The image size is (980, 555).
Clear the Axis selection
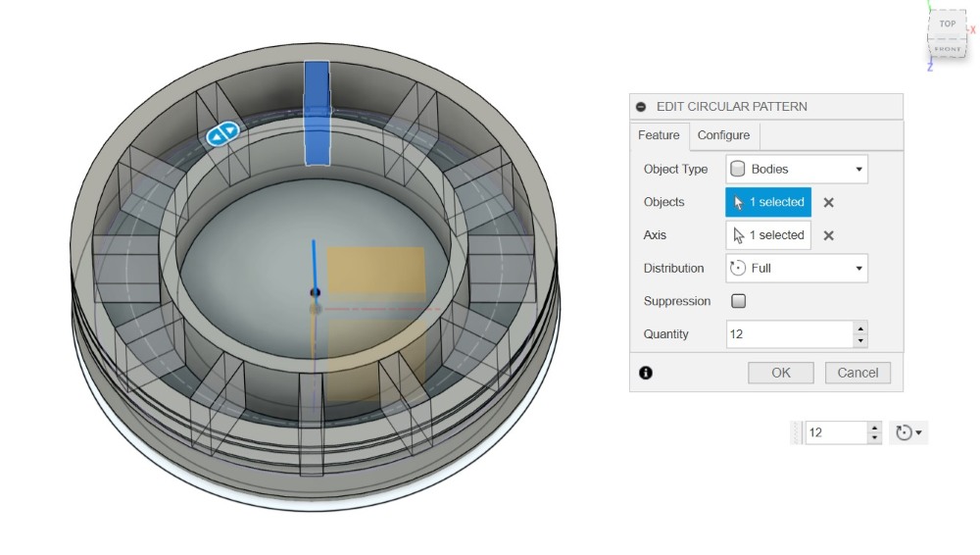click(829, 236)
